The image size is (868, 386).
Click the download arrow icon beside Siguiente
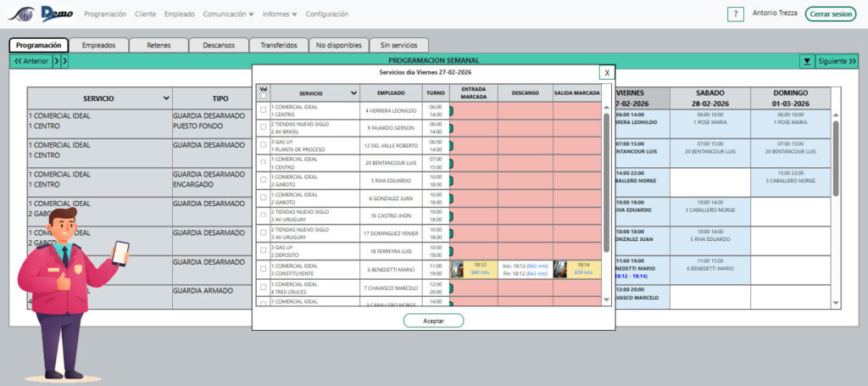(x=807, y=61)
